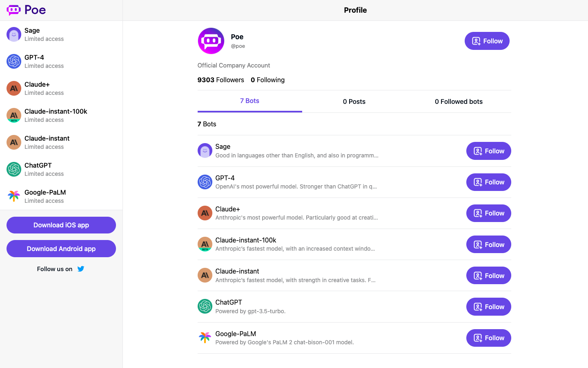Viewport: 588px width, 368px height.
Task: Click ChatGPT icon in the bots list
Action: 205,306
